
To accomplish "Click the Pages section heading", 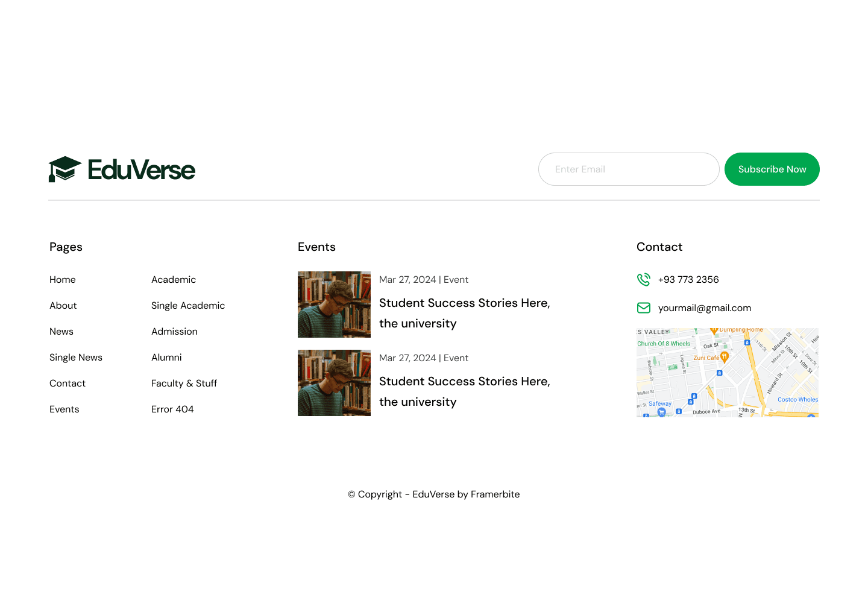I will click(66, 247).
